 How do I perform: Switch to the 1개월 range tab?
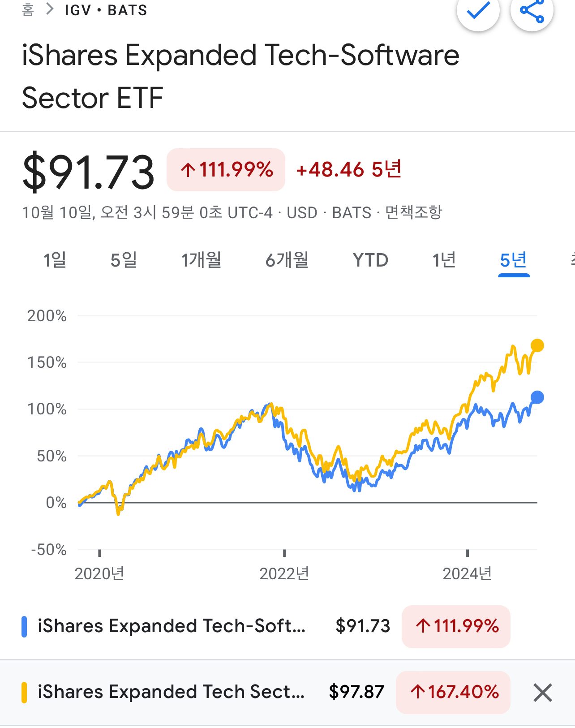[201, 260]
